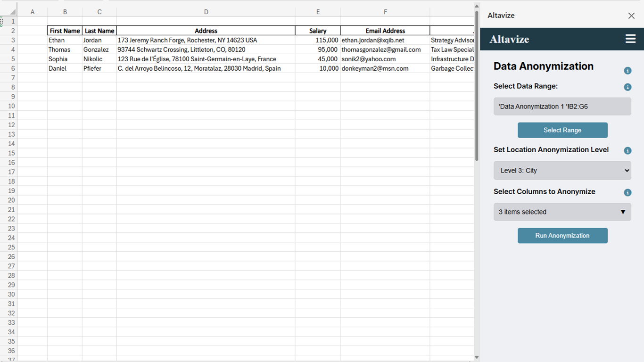Select salary cell 10,000
This screenshot has width=644, height=362.
[318, 68]
